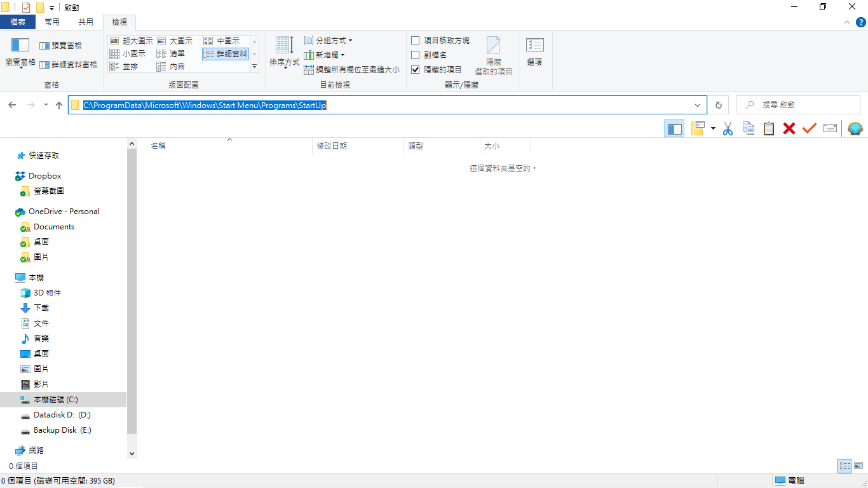Collapse the ribbon using the top-right chevron

[x=846, y=22]
